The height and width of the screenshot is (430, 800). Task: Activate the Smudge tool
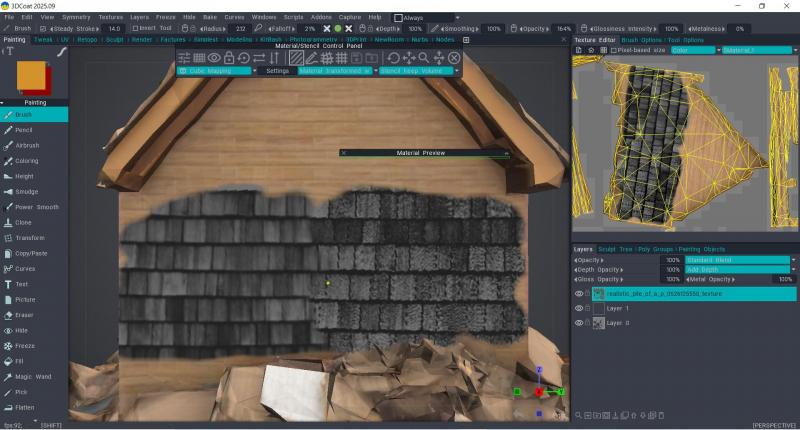click(x=26, y=191)
